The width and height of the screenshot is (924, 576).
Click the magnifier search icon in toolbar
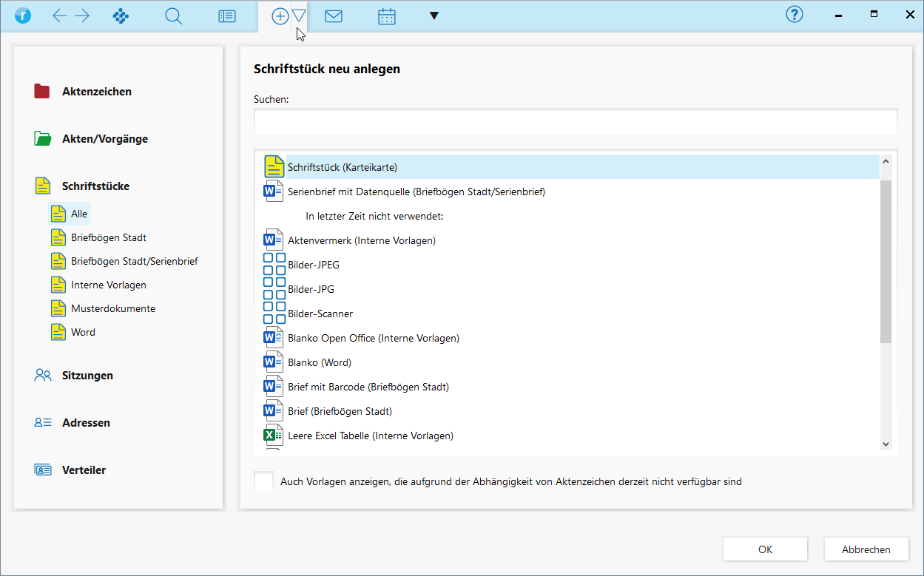(x=173, y=16)
